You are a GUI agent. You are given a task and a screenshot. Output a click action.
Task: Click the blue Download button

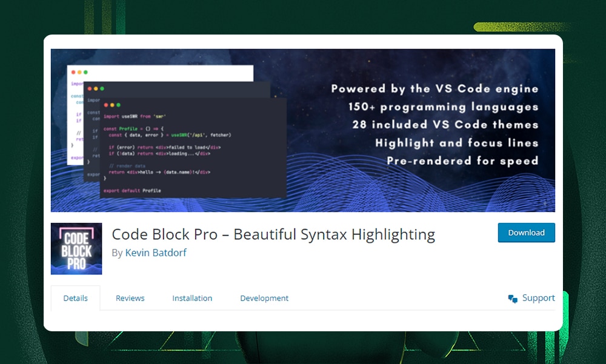pyautogui.click(x=526, y=233)
